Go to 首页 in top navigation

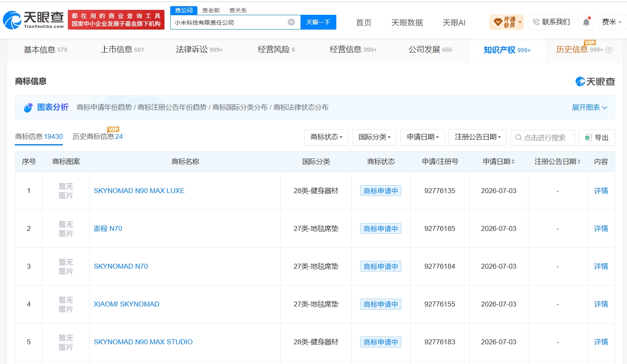(363, 23)
